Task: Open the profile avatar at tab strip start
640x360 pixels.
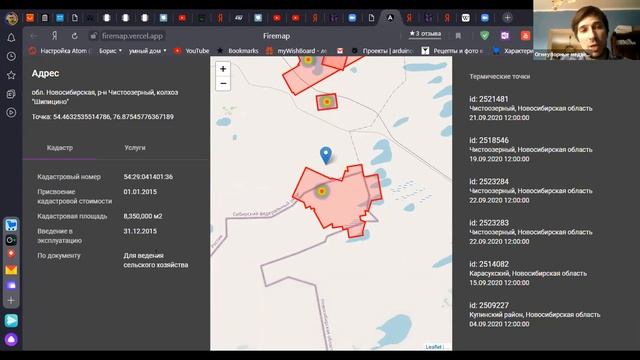Action: (x=11, y=18)
